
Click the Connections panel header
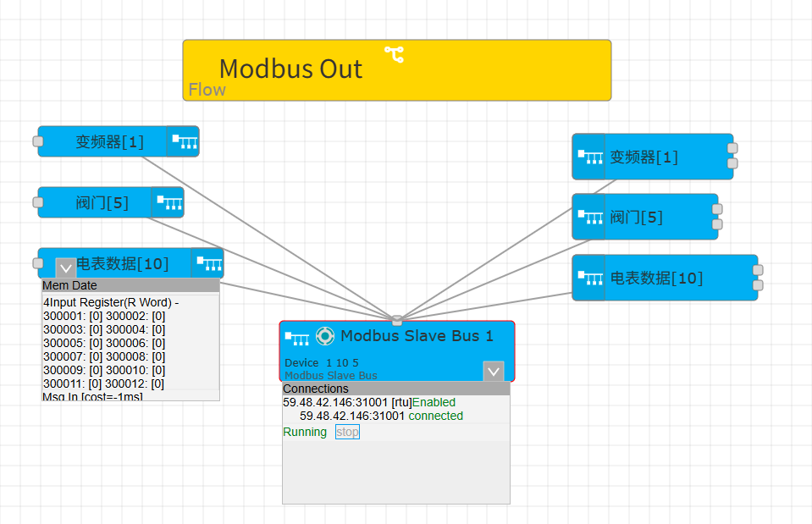coord(396,389)
